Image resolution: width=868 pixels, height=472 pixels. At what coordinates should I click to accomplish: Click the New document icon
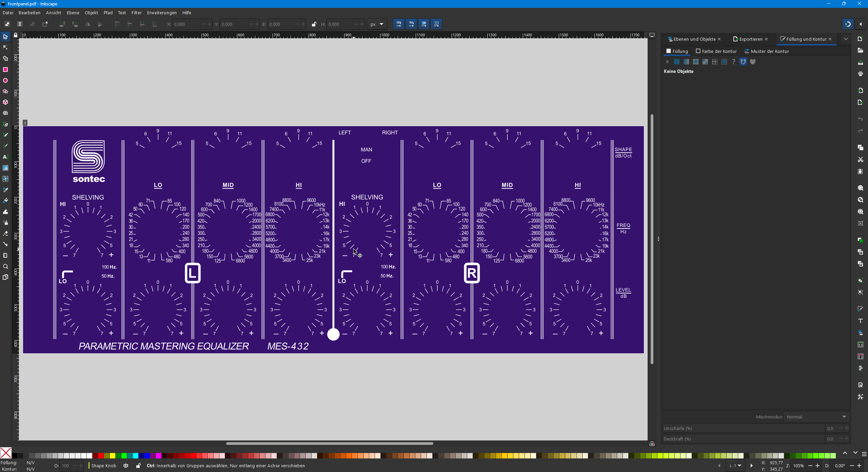tap(860, 39)
